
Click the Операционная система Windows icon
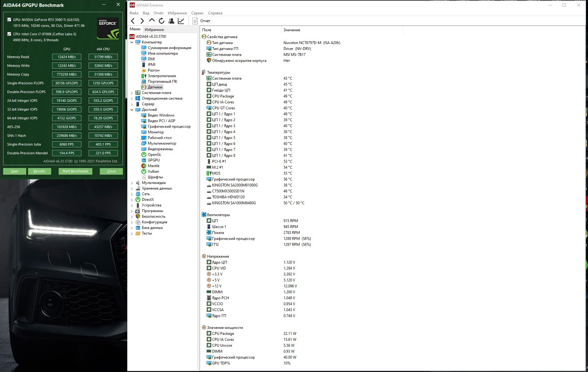click(x=138, y=98)
